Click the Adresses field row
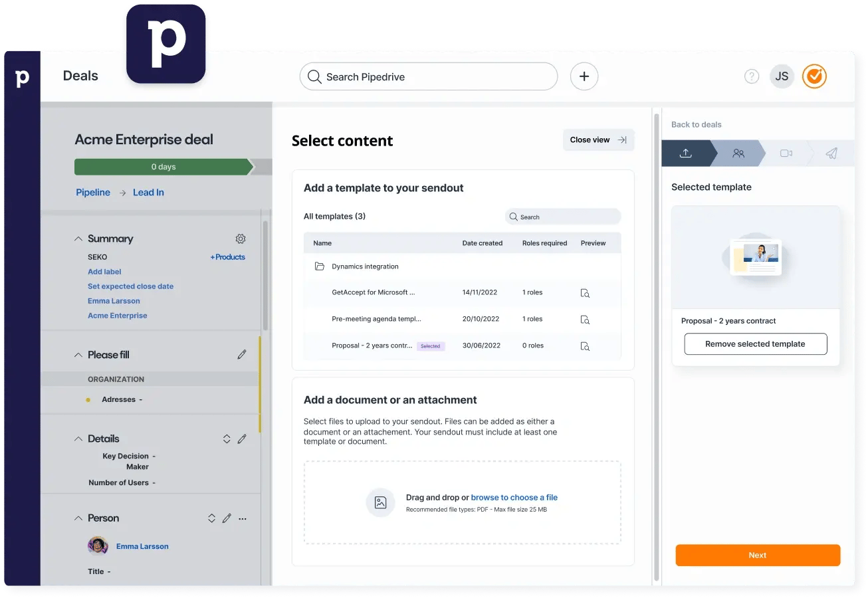 coord(150,399)
